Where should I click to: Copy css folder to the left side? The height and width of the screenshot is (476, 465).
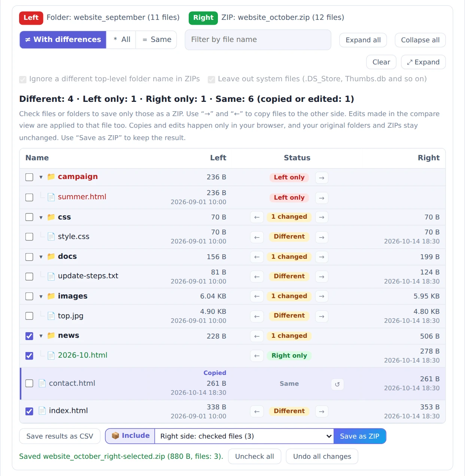[257, 217]
